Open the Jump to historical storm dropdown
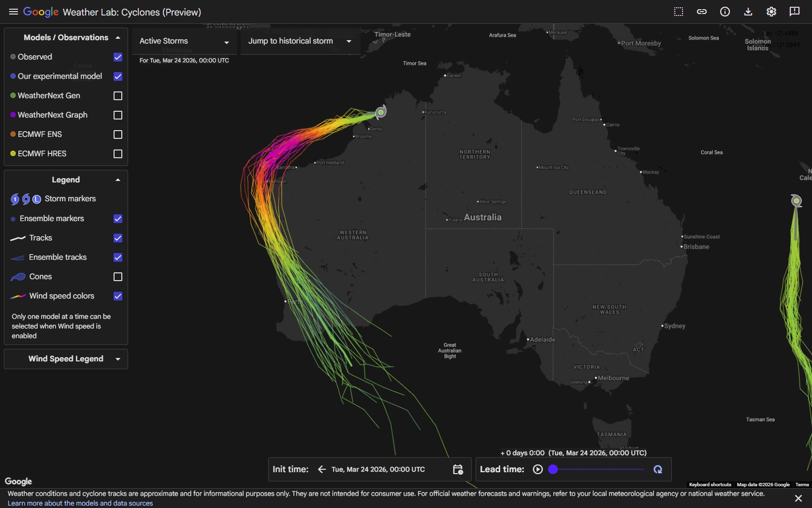 [300, 41]
